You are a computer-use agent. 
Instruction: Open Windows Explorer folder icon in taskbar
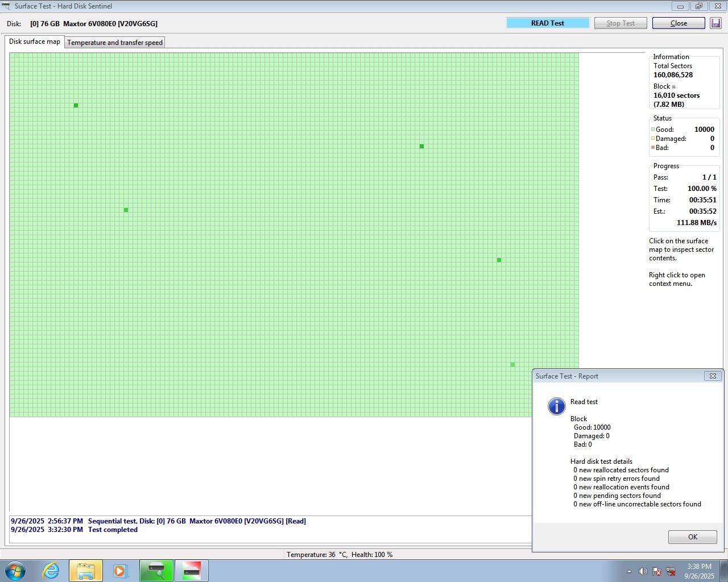tap(86, 571)
